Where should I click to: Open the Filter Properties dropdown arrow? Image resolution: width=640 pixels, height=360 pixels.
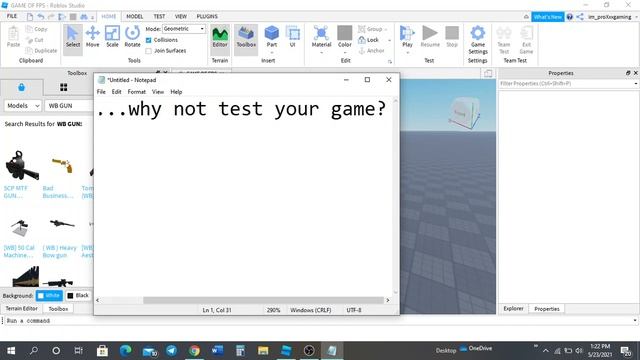click(636, 84)
